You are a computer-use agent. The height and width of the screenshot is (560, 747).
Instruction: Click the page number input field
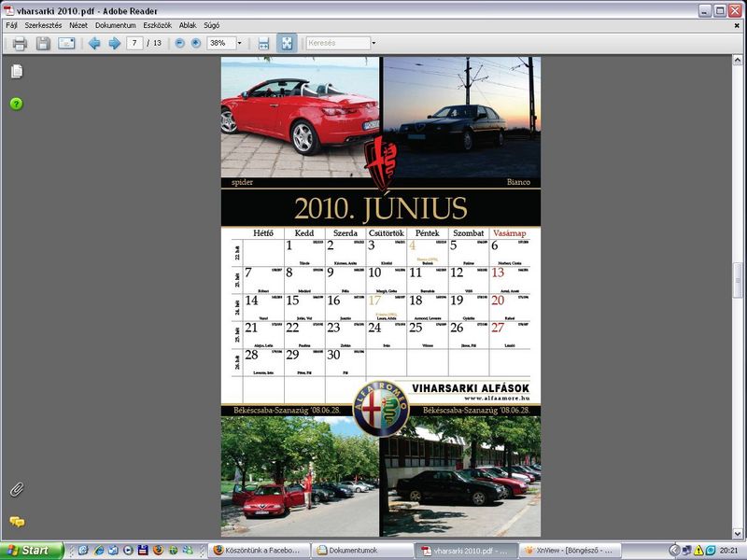coord(134,43)
